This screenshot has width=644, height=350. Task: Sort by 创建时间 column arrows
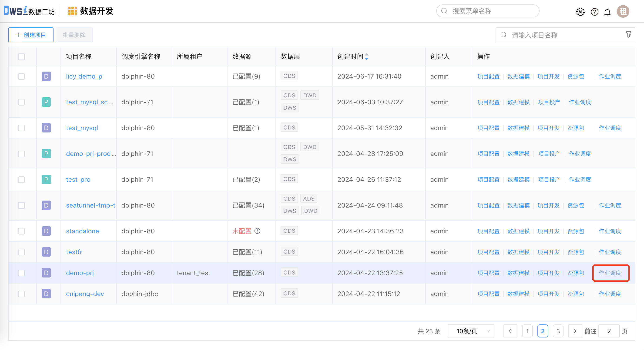(366, 57)
